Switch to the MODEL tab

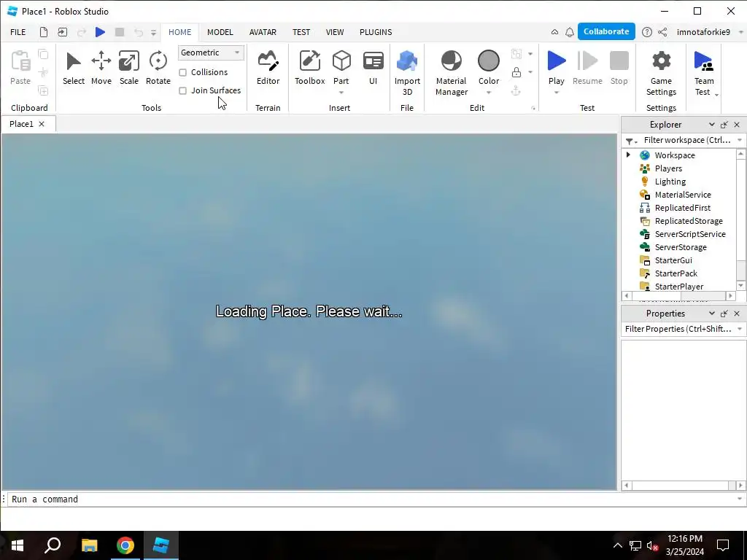(x=220, y=32)
